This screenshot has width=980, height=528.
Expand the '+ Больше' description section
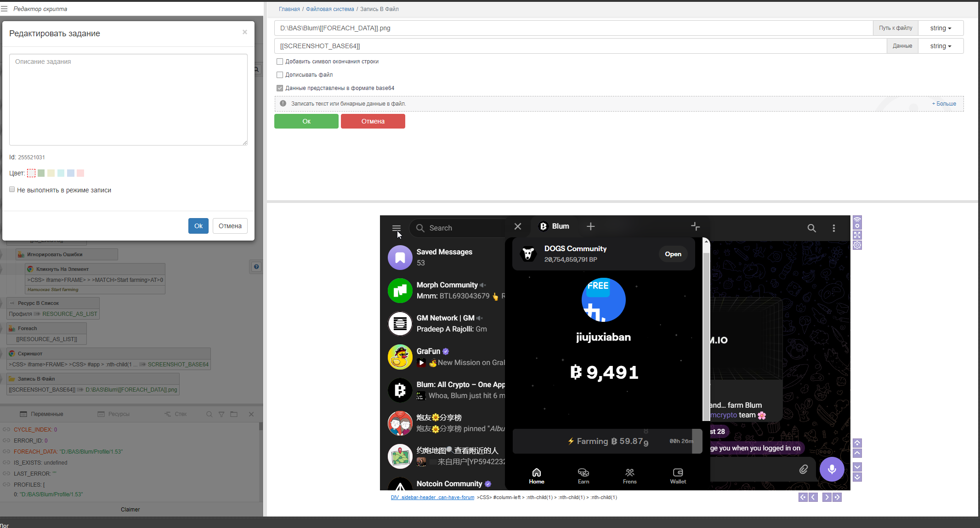coord(944,104)
